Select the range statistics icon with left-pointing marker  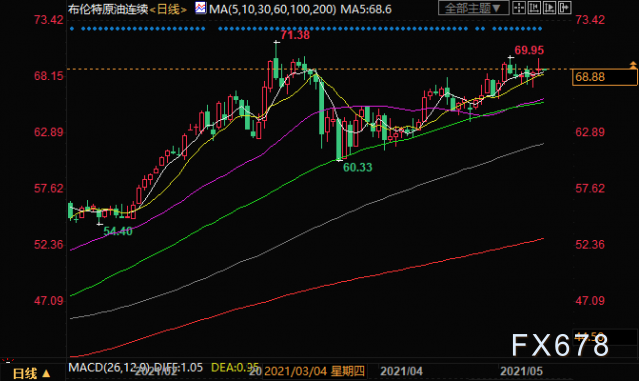pos(534,8)
